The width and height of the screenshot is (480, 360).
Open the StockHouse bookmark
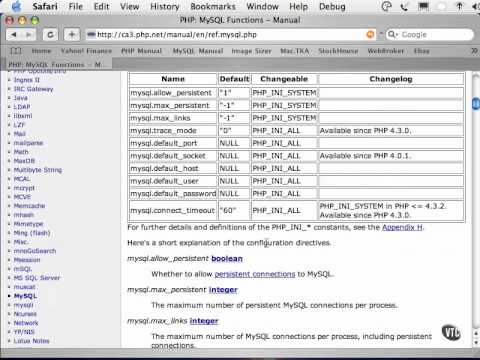(338, 51)
